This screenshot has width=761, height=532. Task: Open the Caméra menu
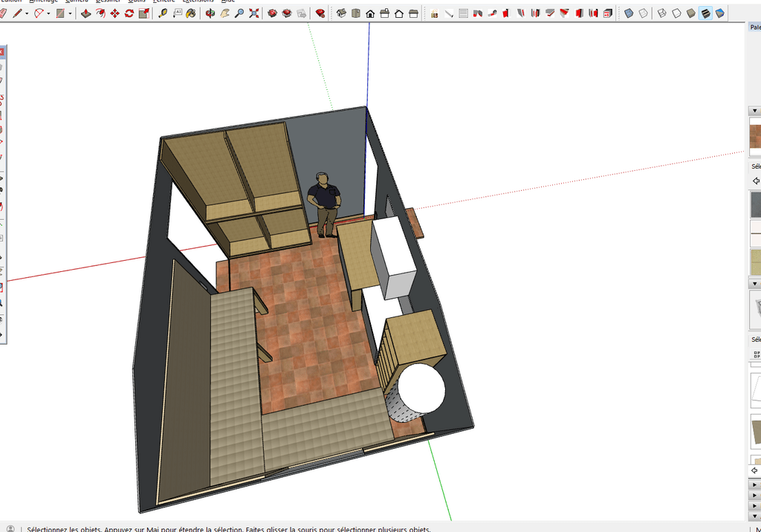coord(77,1)
